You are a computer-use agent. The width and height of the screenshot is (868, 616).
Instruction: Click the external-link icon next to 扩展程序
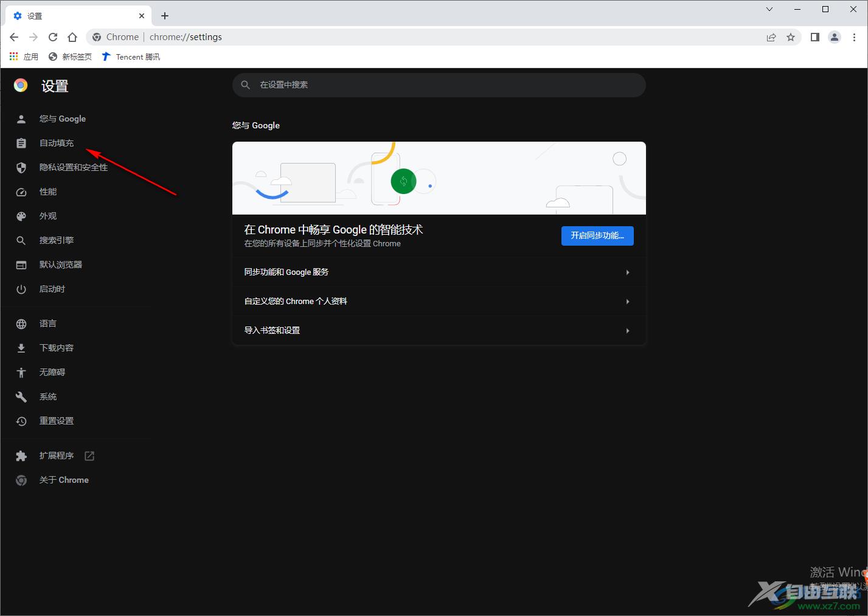tap(89, 455)
